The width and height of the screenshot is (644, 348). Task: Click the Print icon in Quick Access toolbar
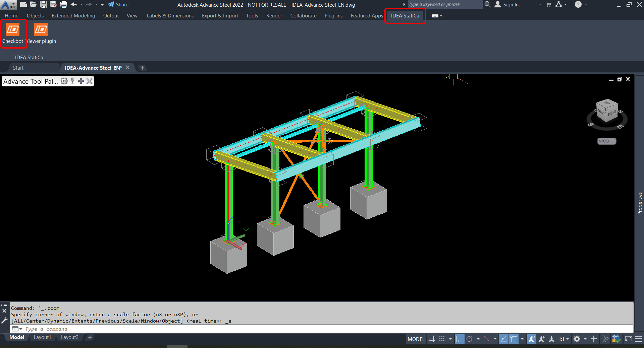tap(63, 4)
